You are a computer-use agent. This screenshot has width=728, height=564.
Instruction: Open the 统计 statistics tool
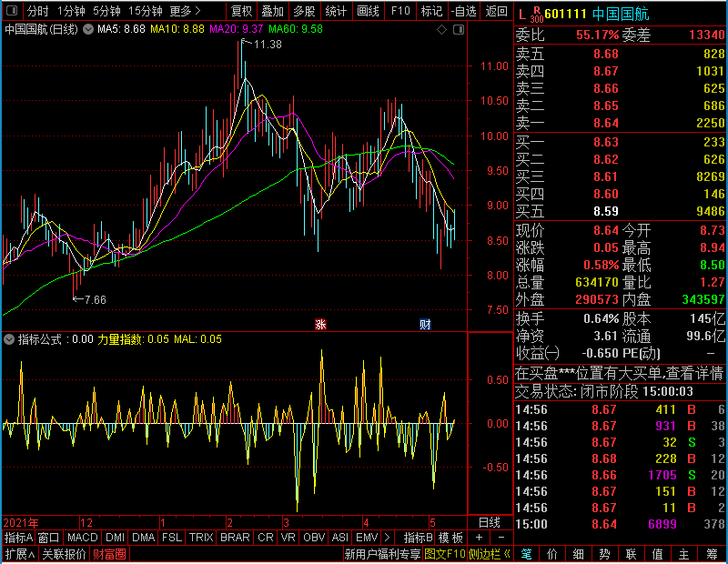point(336,11)
